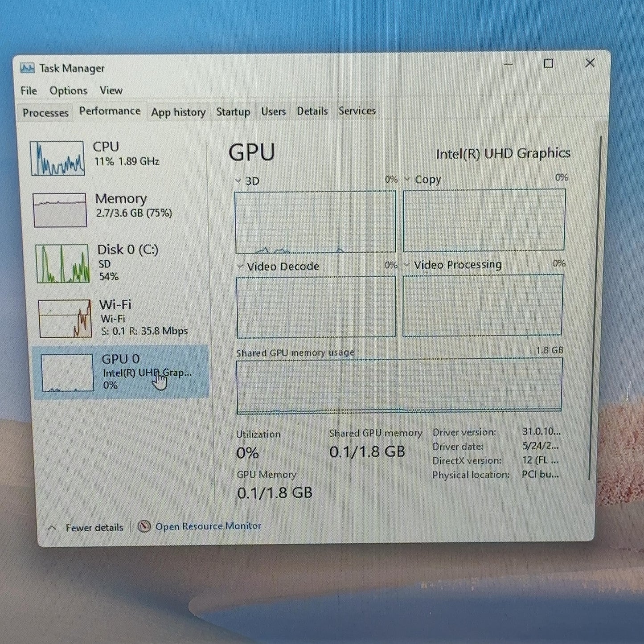Open the File menu

[29, 91]
